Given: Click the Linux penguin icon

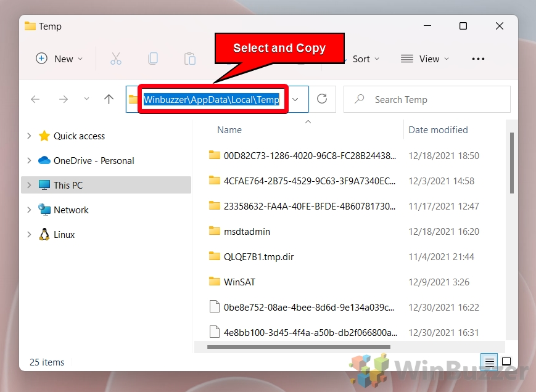Looking at the screenshot, I should 44,234.
